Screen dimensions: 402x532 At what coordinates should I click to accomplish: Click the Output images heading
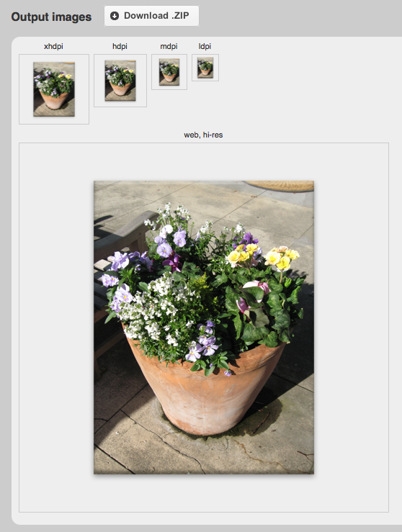(51, 17)
